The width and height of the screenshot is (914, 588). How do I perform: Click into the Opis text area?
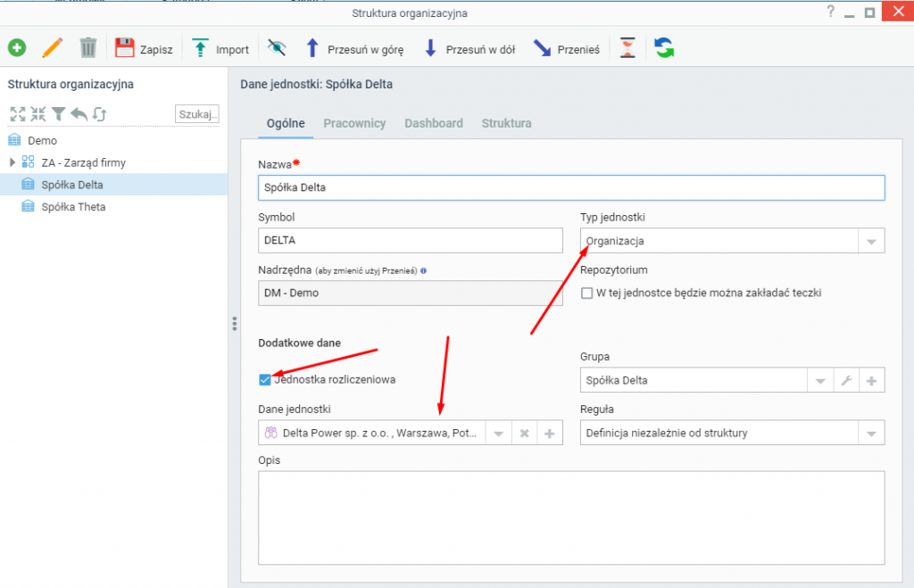click(571, 518)
